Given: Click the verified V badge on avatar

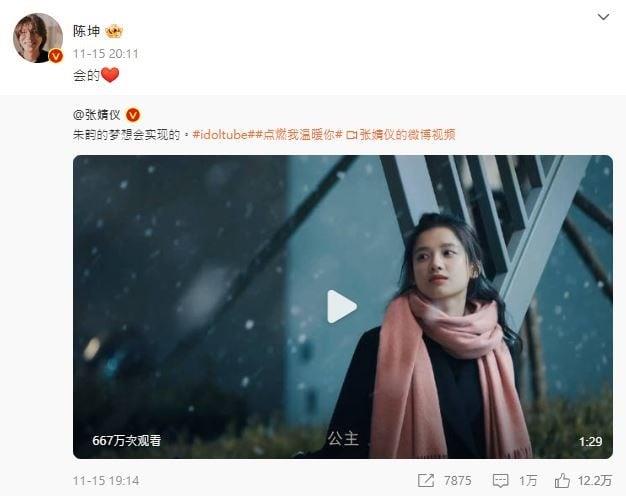Looking at the screenshot, I should click(56, 56).
